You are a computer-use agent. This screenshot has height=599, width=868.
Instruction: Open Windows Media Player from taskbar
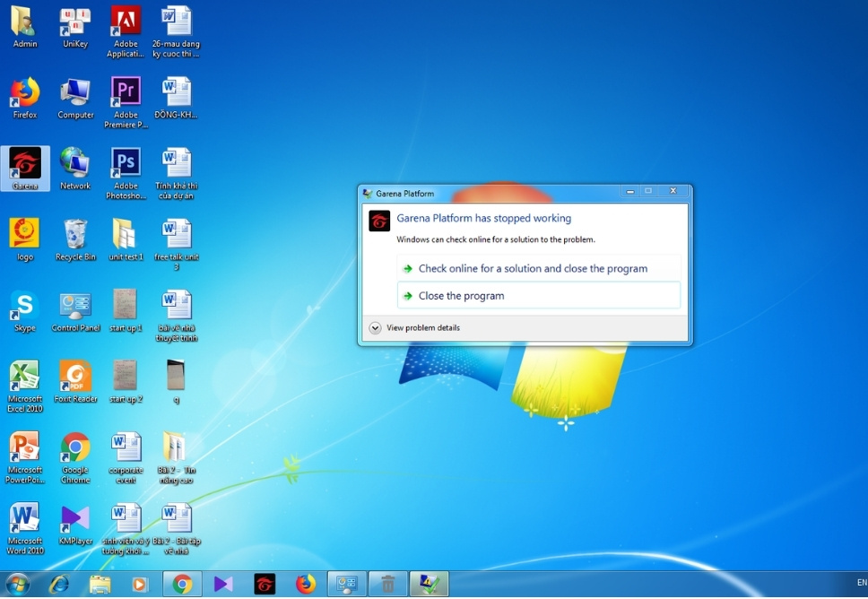tap(140, 584)
